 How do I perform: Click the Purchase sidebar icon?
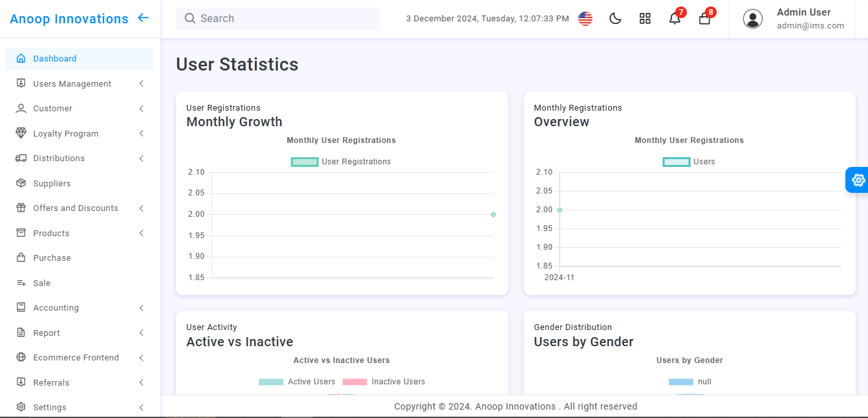click(21, 258)
